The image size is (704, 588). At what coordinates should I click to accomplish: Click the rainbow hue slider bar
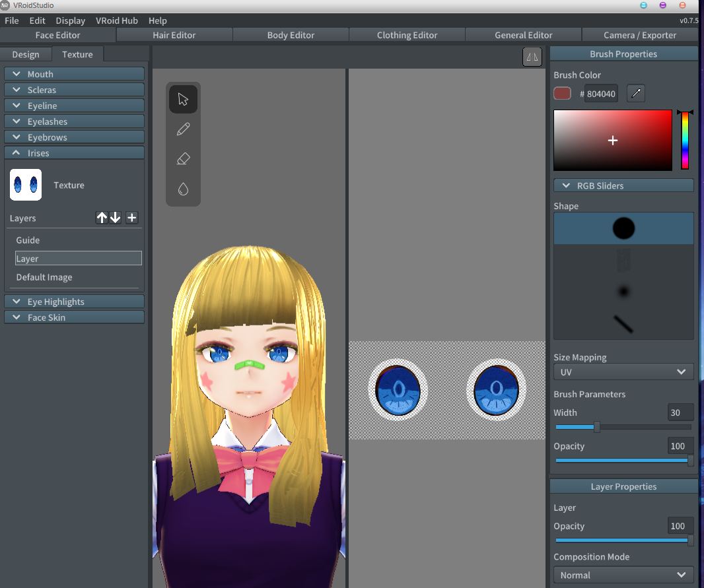tap(685, 141)
